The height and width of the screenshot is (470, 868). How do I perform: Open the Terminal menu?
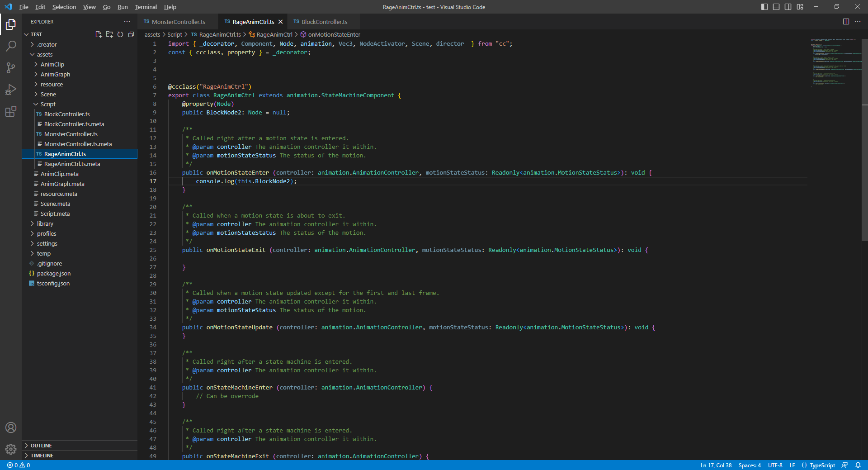pos(146,7)
